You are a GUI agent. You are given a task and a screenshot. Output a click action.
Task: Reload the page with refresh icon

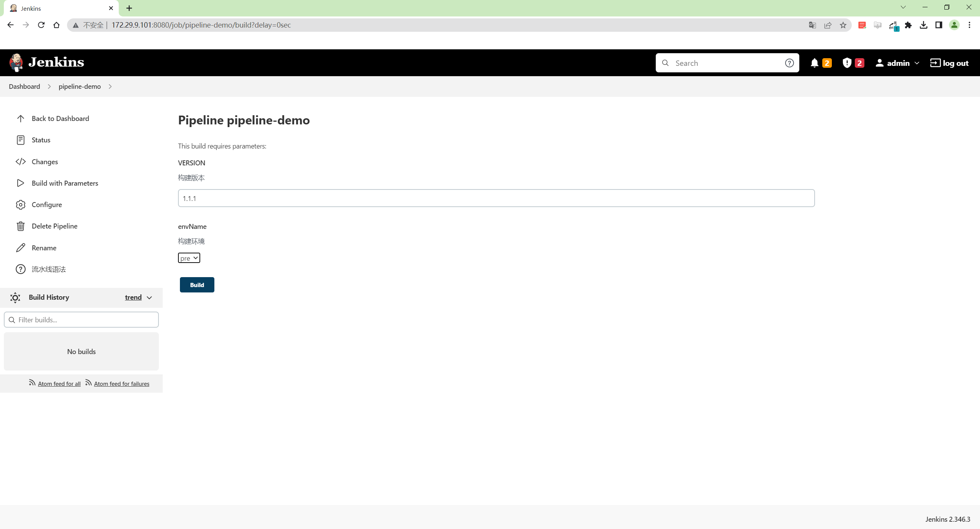41,25
